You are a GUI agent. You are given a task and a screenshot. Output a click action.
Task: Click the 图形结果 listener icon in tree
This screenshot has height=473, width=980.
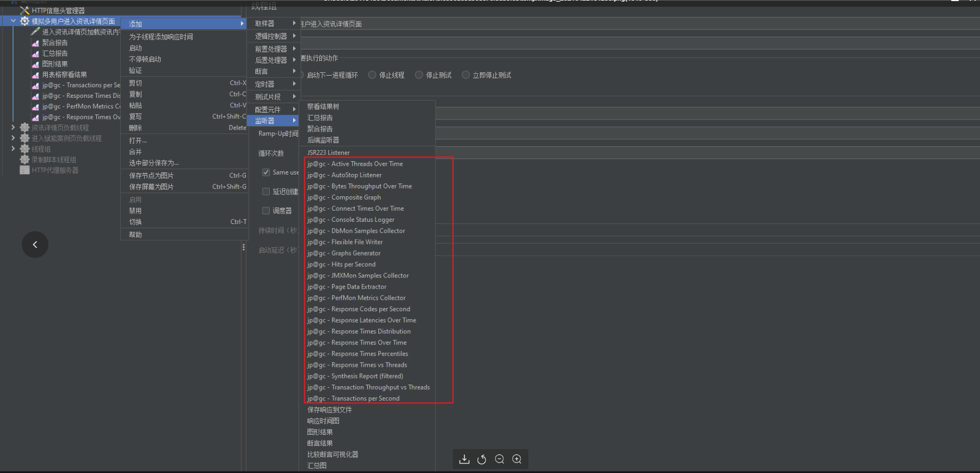pyautogui.click(x=36, y=64)
